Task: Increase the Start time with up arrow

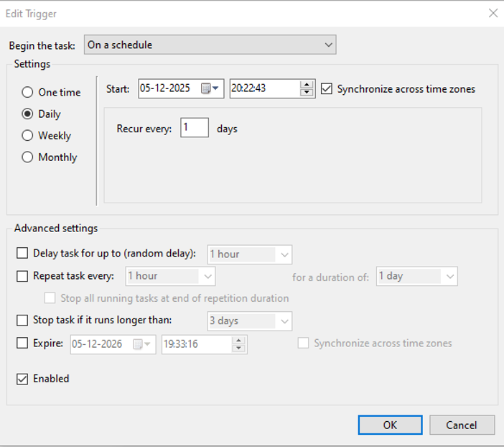Action: pyautogui.click(x=307, y=85)
